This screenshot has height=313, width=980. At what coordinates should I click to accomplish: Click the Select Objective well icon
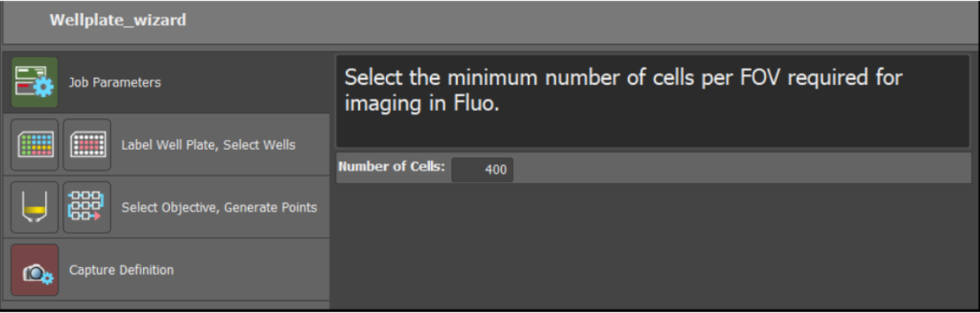point(35,207)
